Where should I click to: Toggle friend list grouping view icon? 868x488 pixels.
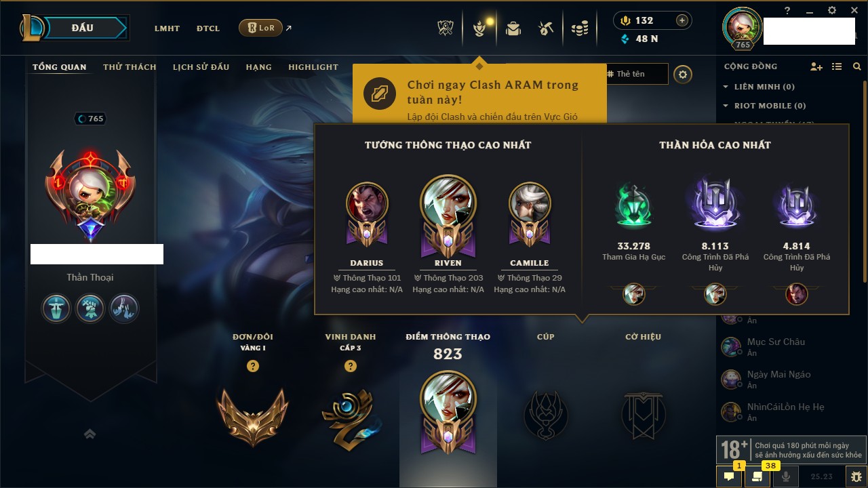click(837, 66)
